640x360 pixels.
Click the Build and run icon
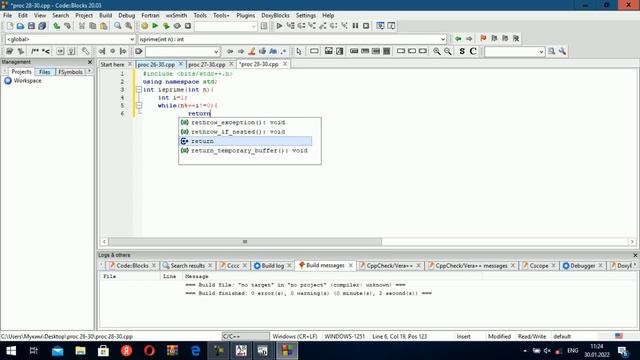166,26
